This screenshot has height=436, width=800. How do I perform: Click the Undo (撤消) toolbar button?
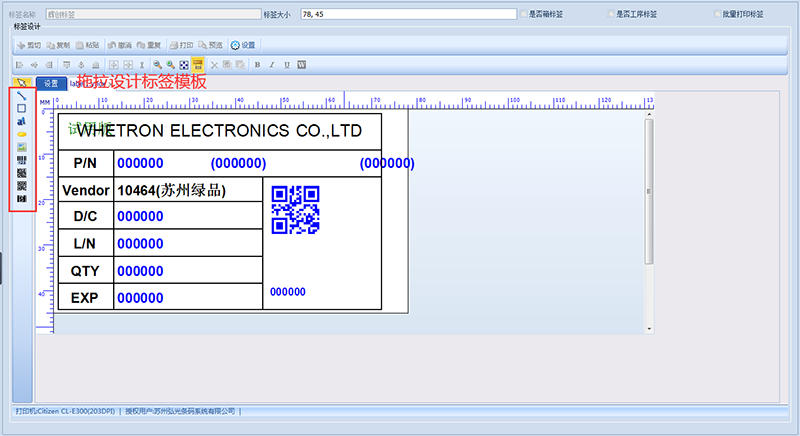(x=120, y=45)
